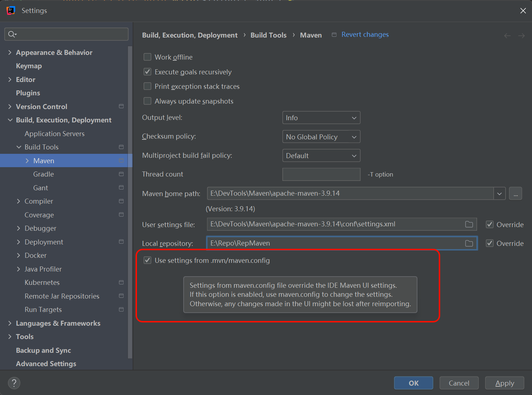Open the Checksum policy dropdown
This screenshot has width=532, height=395.
[321, 137]
